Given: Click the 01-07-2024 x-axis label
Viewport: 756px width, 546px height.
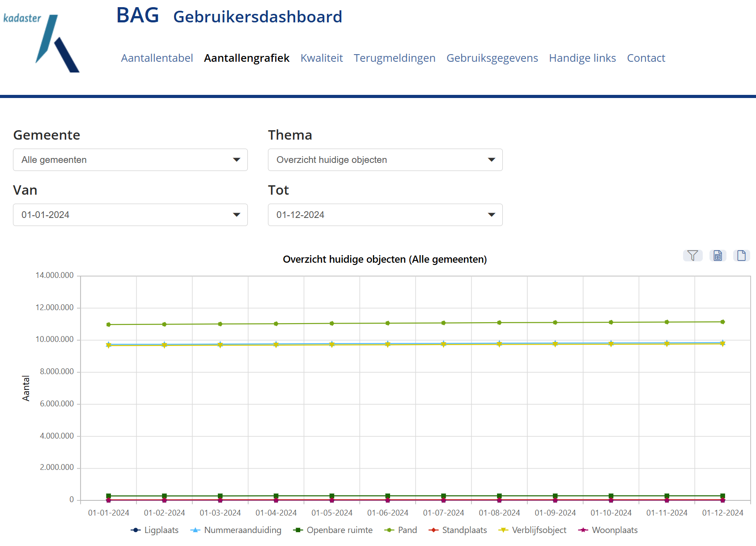Looking at the screenshot, I should [x=443, y=513].
